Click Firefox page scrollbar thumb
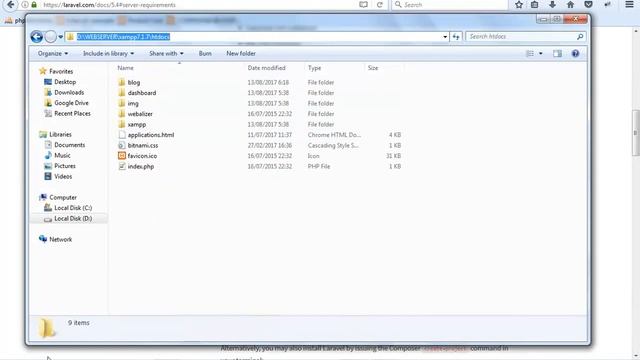Image resolution: width=640 pixels, height=360 pixels. click(x=636, y=133)
